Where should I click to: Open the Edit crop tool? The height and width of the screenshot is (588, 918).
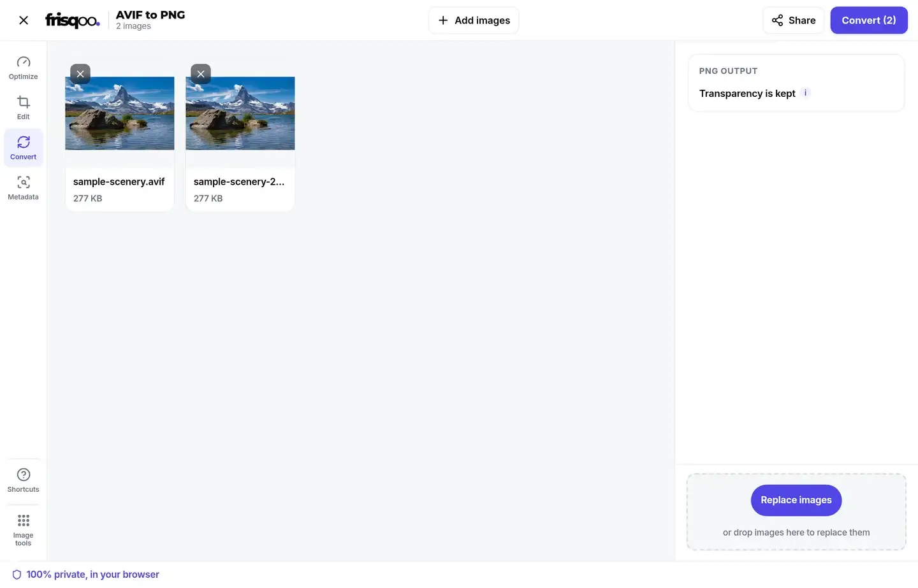(24, 108)
